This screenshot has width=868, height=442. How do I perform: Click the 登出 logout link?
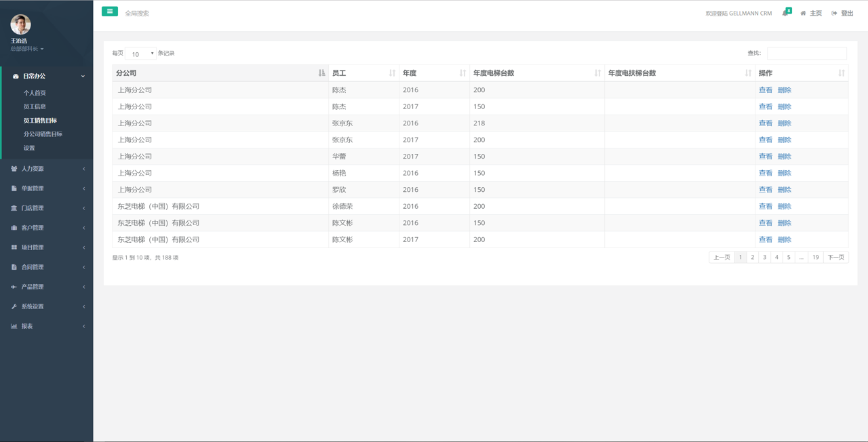point(843,14)
